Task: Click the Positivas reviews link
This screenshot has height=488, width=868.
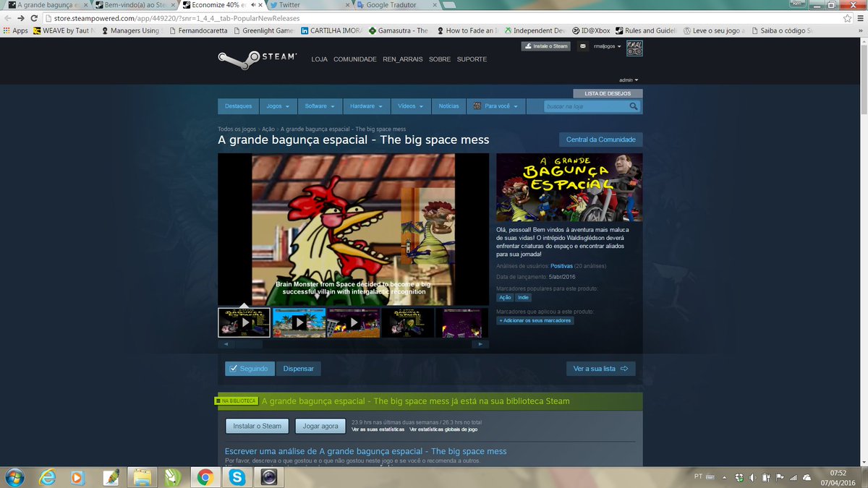Action: click(561, 266)
